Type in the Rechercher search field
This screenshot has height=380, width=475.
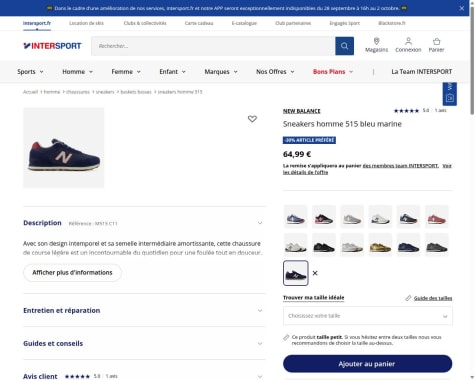click(x=213, y=46)
